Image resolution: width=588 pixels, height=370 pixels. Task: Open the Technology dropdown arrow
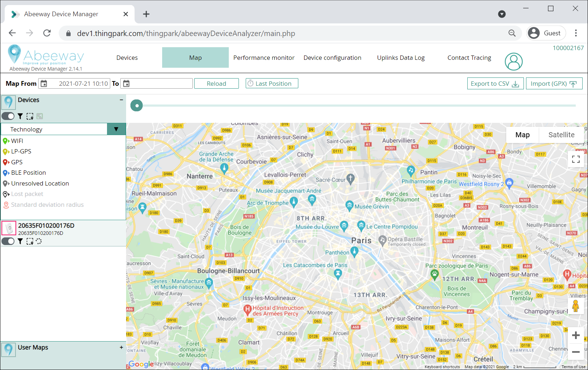[x=116, y=129]
